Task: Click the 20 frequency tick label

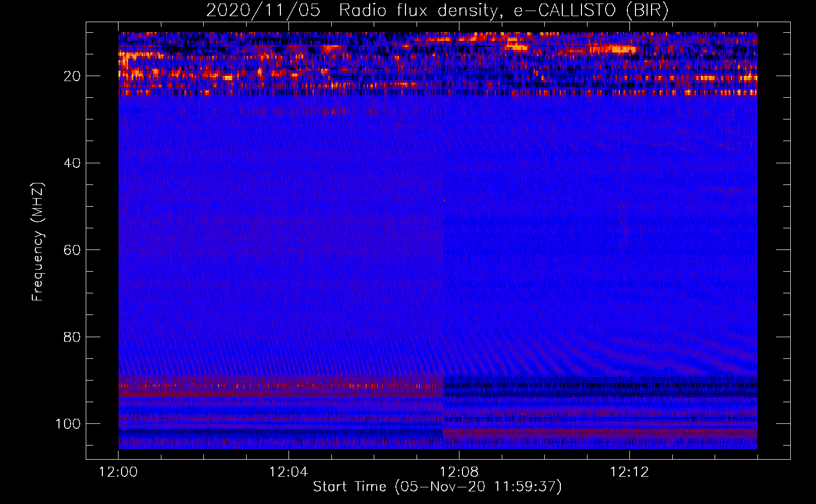Action: [72, 77]
